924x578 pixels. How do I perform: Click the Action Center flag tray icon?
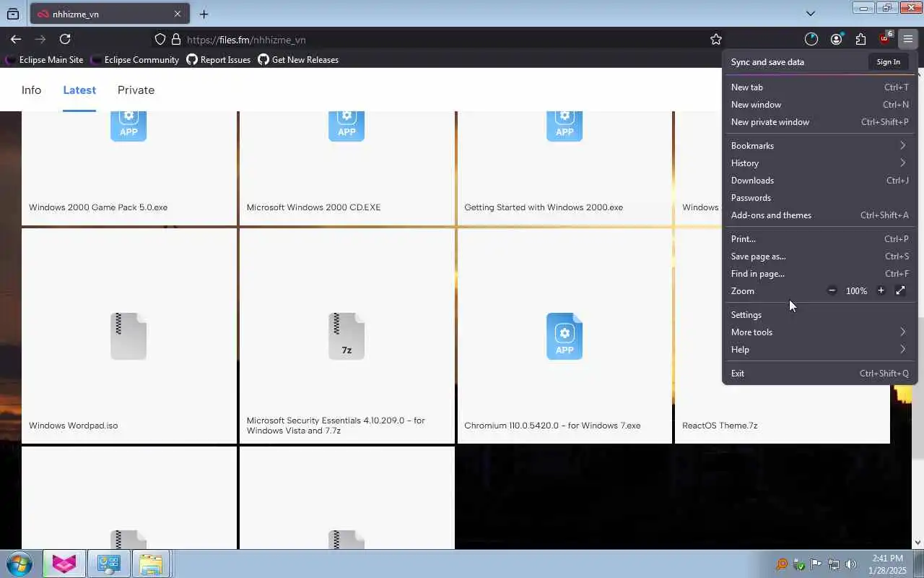click(816, 564)
